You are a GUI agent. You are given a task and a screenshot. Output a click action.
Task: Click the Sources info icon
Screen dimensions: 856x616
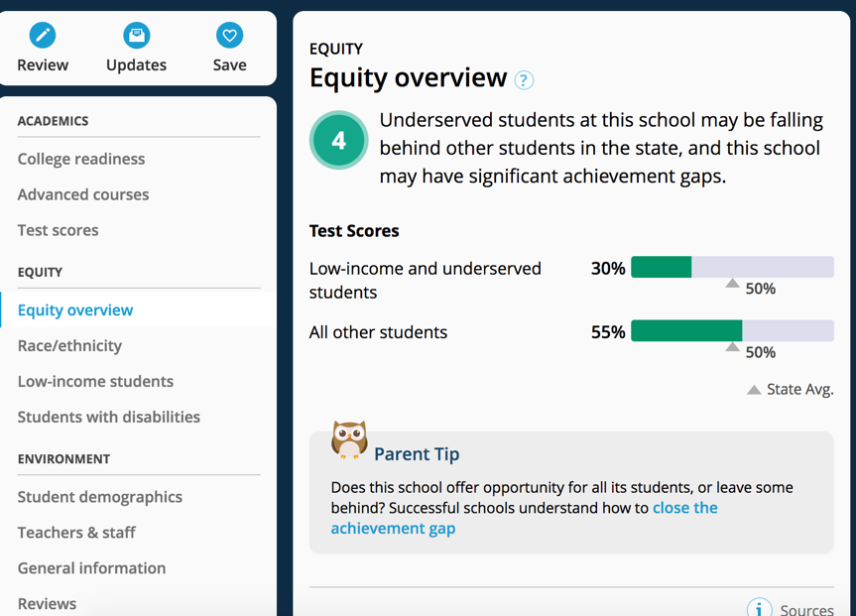[760, 608]
